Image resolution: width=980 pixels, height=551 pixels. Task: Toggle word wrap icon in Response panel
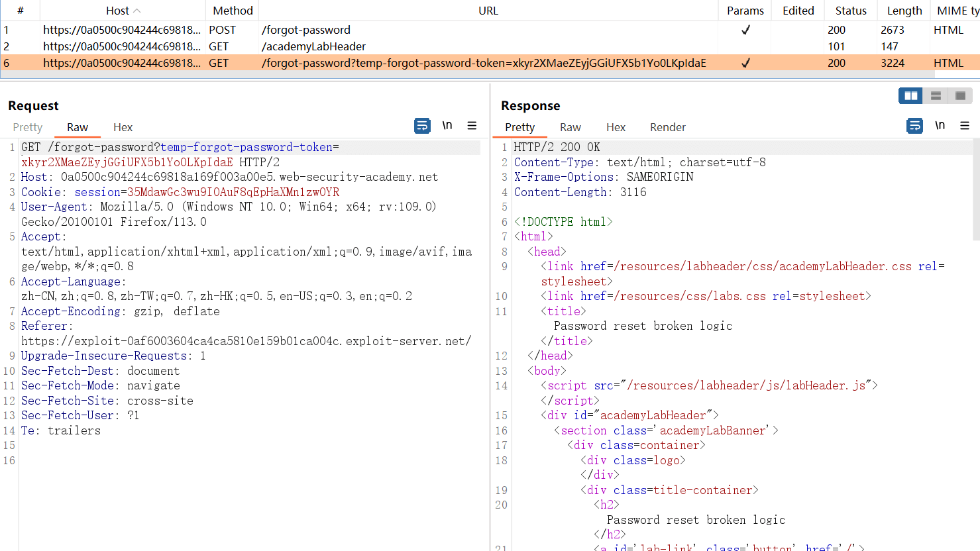tap(914, 126)
